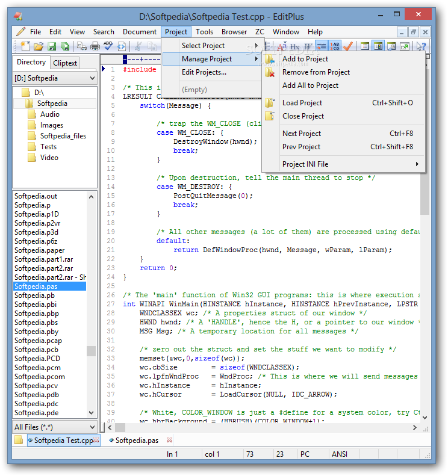Click the Cut scissors icon
This screenshot has width=448, height=476.
(138, 46)
